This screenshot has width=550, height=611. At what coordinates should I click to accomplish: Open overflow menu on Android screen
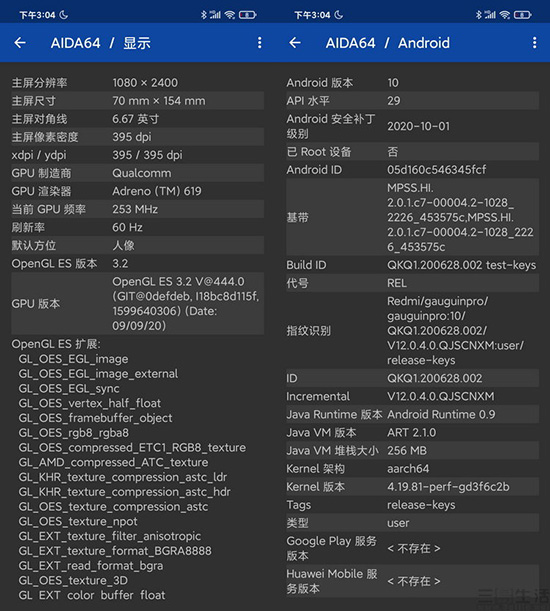tap(534, 43)
